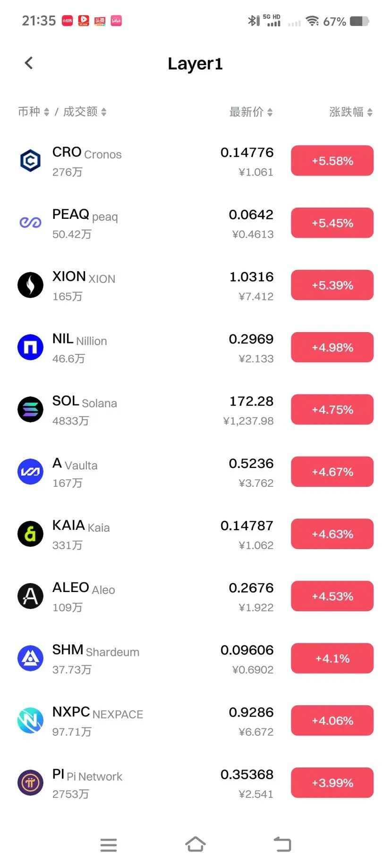Open the NEXPACE NXPC logo
391x868 pixels.
(30, 721)
